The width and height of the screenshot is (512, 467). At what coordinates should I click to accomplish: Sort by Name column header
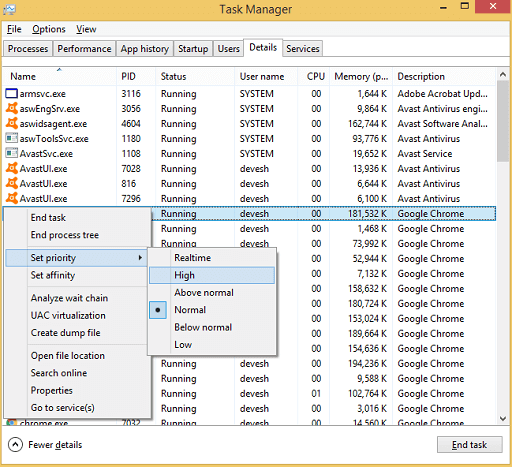click(59, 76)
